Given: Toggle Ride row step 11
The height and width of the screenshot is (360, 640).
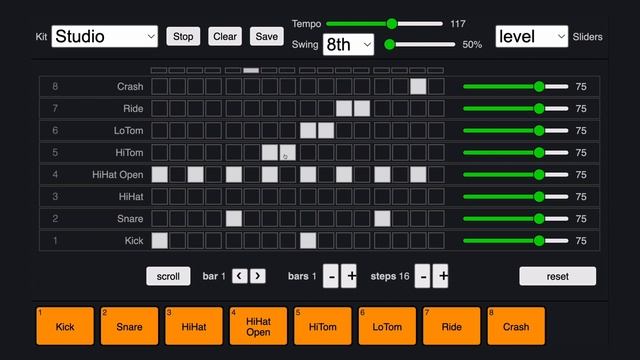Looking at the screenshot, I should (344, 109).
